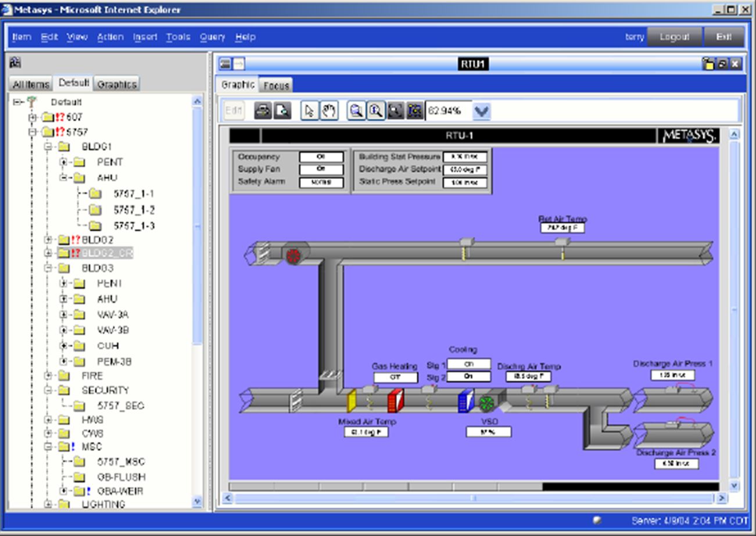Expand the 607 folder node
The width and height of the screenshot is (756, 536).
point(33,117)
